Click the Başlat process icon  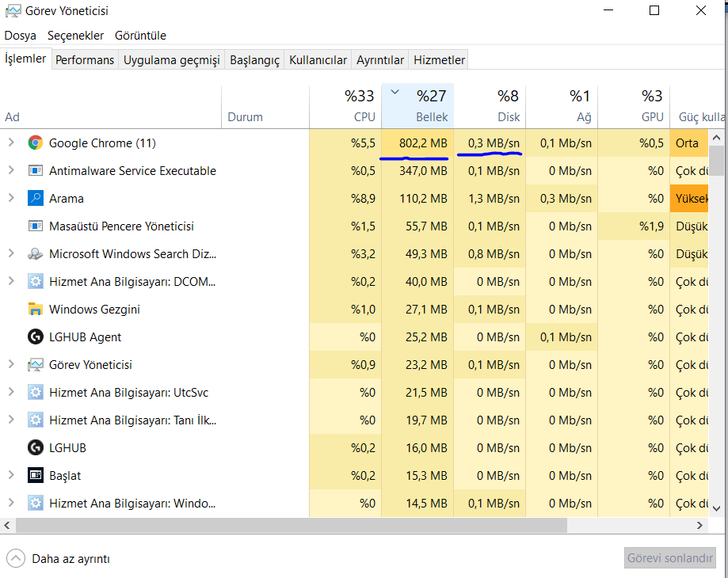(x=35, y=476)
